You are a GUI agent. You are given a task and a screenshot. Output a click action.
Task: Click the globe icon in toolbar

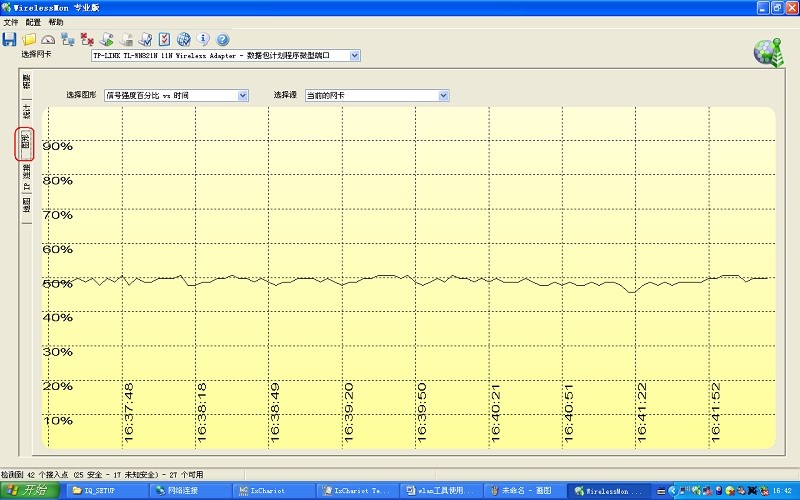[x=184, y=40]
